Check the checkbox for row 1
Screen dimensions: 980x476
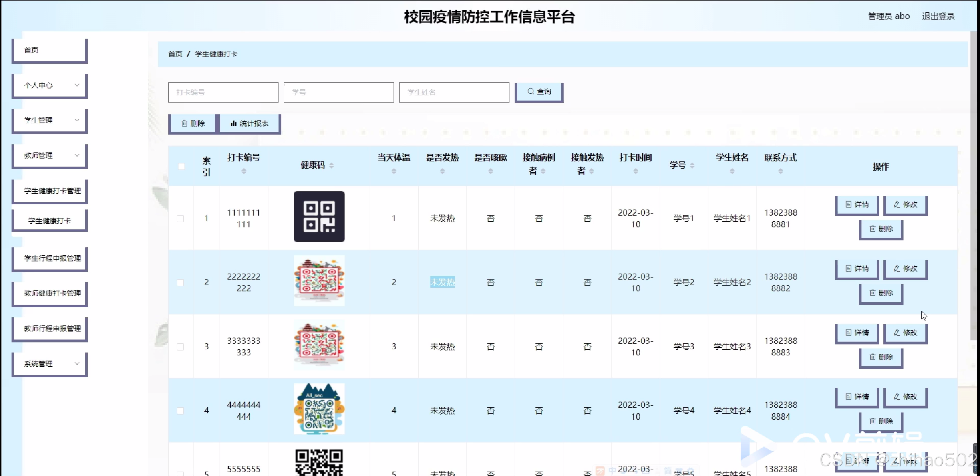tap(181, 218)
